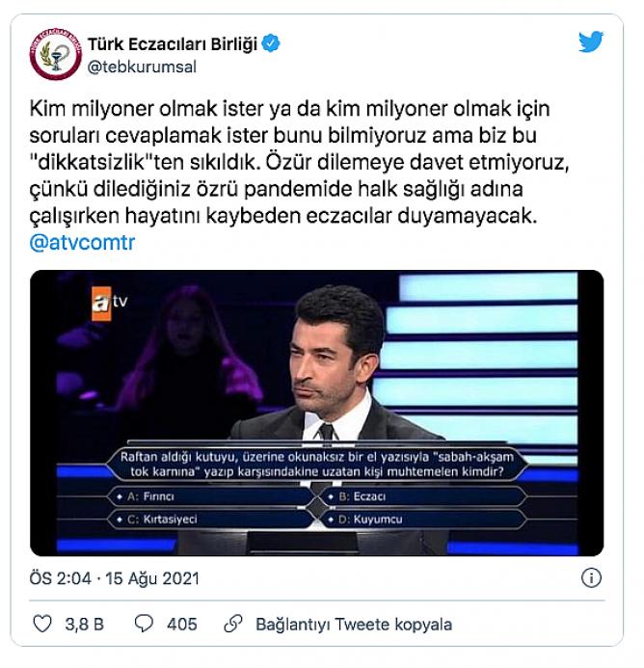Click the blue verified badge
644x668 pixels.
click(x=271, y=44)
